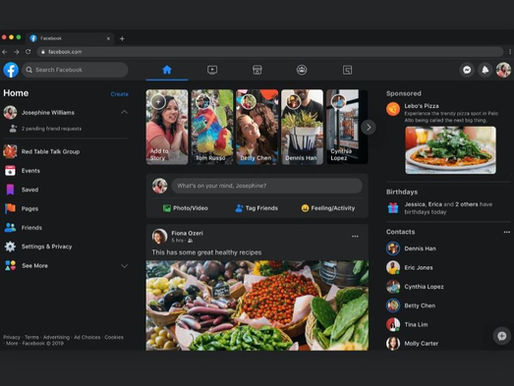
Task: Open the Home feed tab
Action: pyautogui.click(x=167, y=70)
